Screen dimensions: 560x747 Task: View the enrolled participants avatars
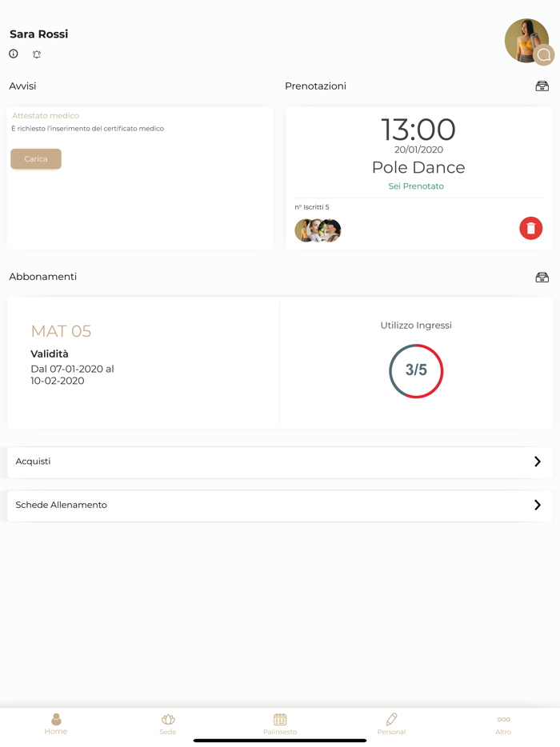coord(318,230)
